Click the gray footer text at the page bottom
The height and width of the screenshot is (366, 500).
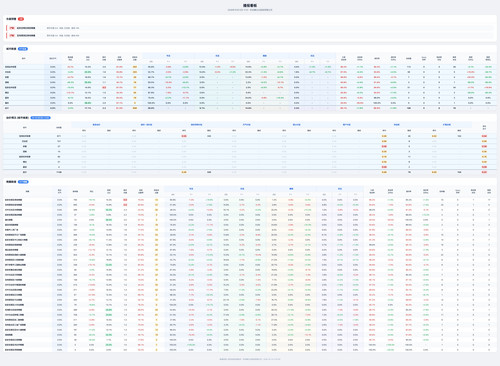point(250,359)
